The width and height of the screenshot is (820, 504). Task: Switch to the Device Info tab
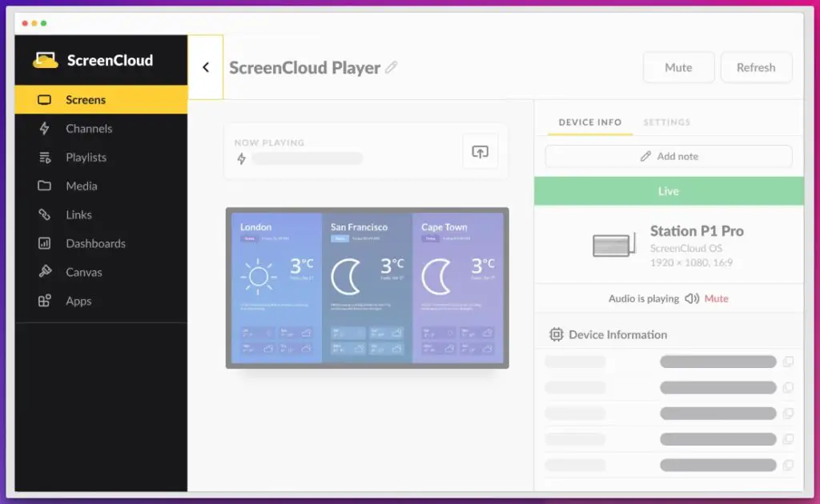pos(590,122)
